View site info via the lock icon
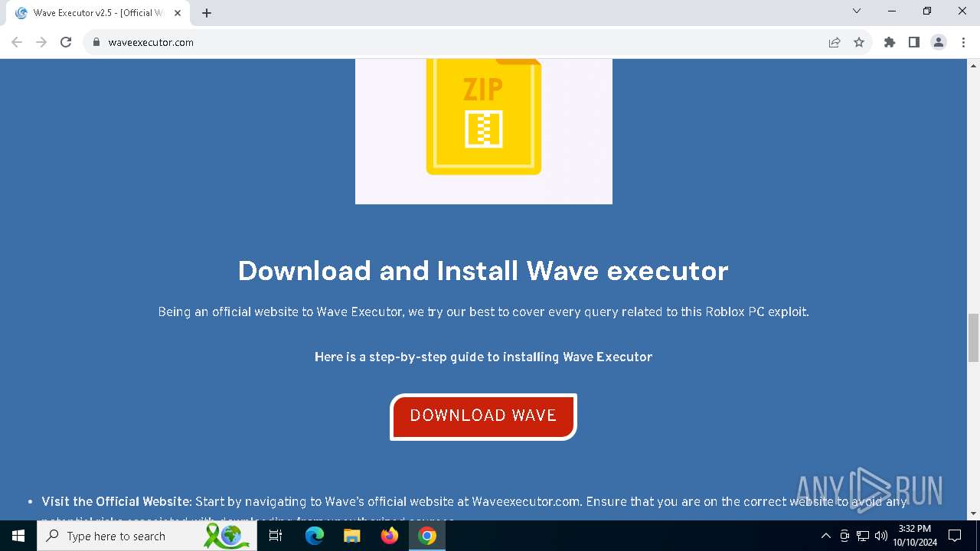Image resolution: width=980 pixels, height=551 pixels. 96,42
